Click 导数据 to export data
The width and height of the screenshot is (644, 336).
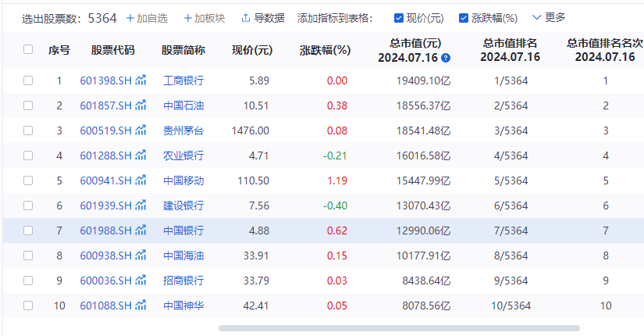coord(263,18)
